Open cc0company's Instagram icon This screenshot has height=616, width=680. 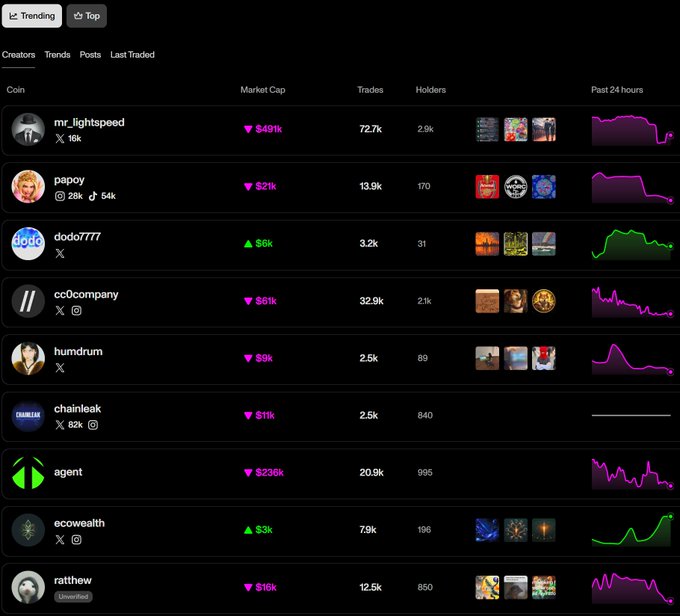(x=76, y=311)
